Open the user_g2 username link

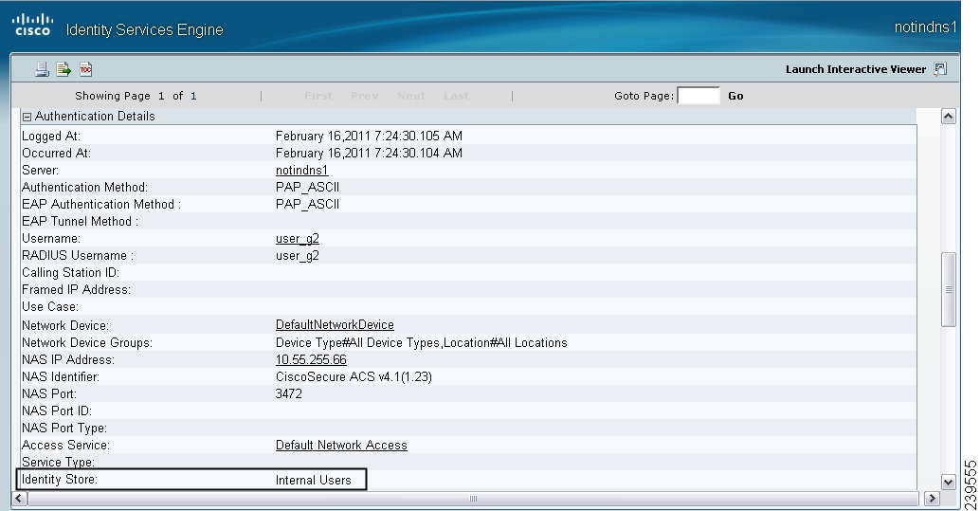(x=298, y=238)
